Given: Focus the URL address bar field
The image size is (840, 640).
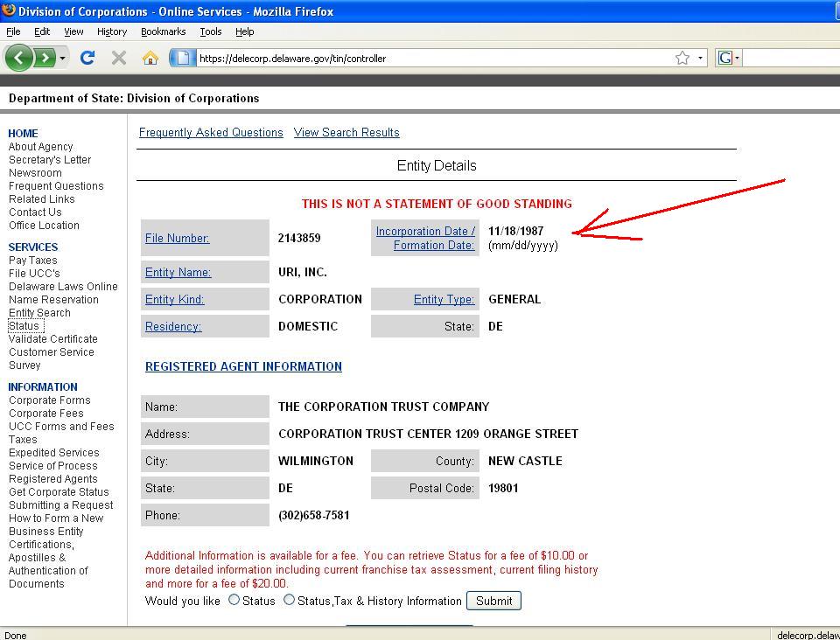Looking at the screenshot, I should pyautogui.click(x=434, y=58).
